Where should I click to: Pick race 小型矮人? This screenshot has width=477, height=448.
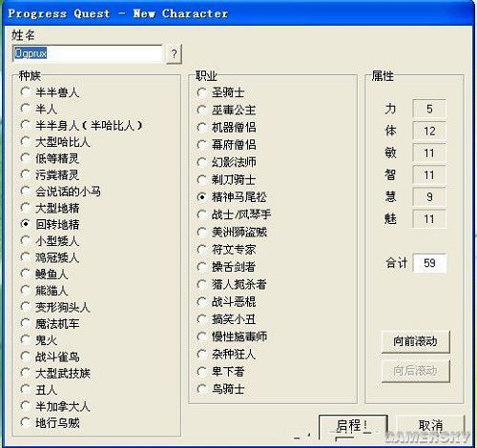pos(50,241)
